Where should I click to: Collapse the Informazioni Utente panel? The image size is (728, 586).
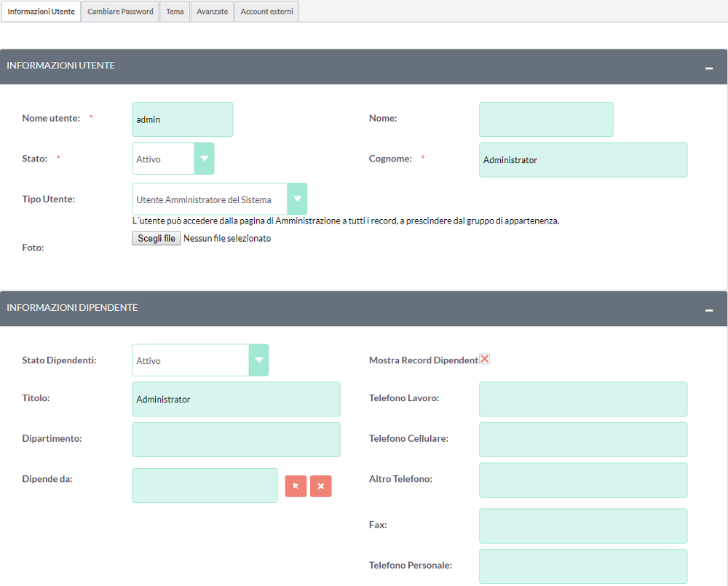tap(708, 68)
